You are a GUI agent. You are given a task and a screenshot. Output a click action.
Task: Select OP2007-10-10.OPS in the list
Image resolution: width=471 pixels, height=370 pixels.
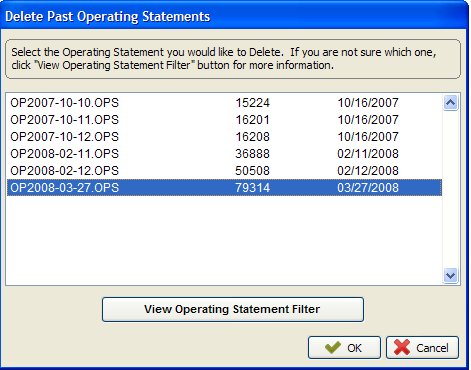tap(224, 103)
